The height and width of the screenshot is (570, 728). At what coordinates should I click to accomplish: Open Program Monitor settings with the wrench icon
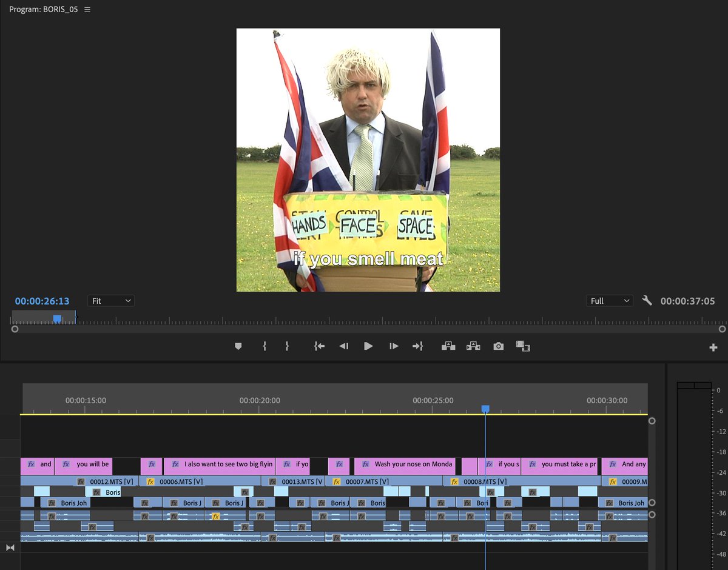click(x=647, y=301)
